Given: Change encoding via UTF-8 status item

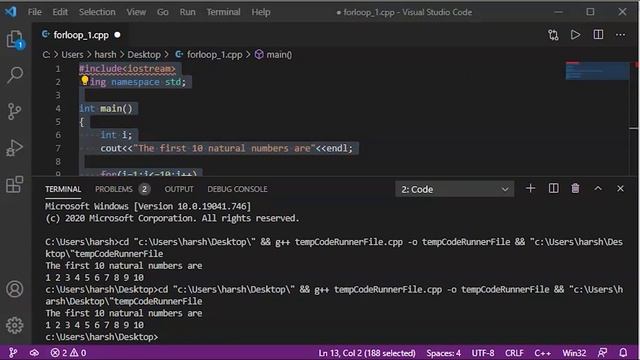Looking at the screenshot, I should [483, 353].
